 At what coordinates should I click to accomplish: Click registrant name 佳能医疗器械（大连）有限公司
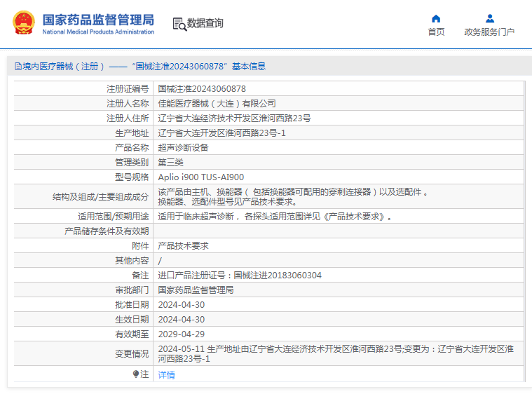click(x=217, y=104)
